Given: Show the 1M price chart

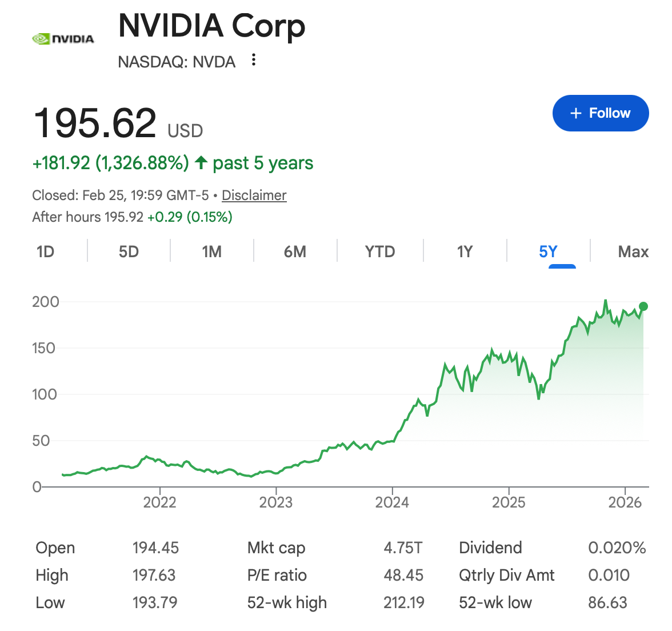Looking at the screenshot, I should click(x=211, y=252).
